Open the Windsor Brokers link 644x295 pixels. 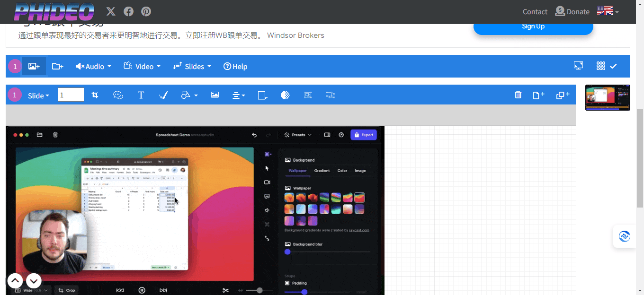coord(295,35)
